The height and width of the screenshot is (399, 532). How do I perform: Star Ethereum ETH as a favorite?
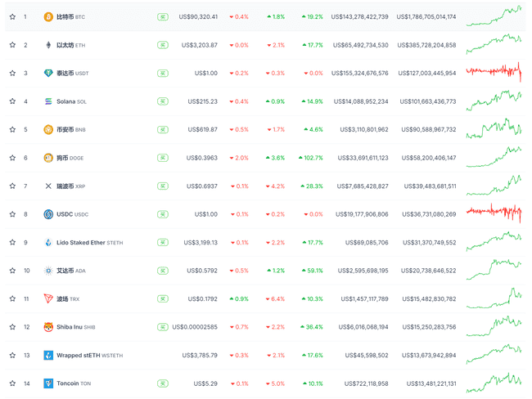12,45
